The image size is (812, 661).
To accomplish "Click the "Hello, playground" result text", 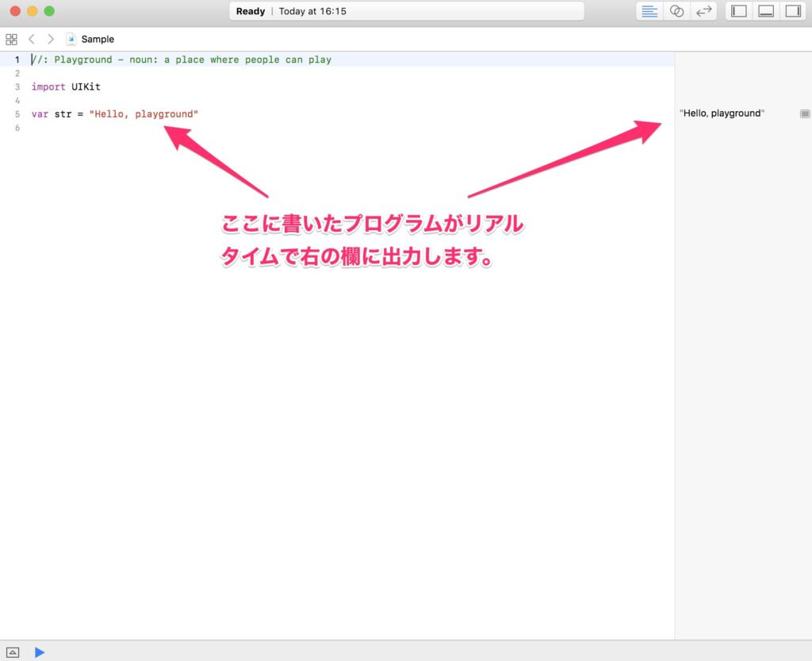I will [x=722, y=113].
